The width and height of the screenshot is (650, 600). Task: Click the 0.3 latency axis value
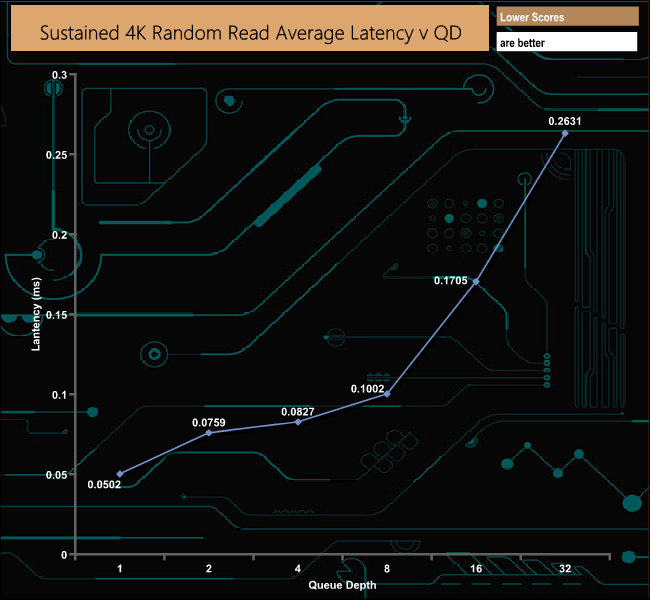[59, 75]
